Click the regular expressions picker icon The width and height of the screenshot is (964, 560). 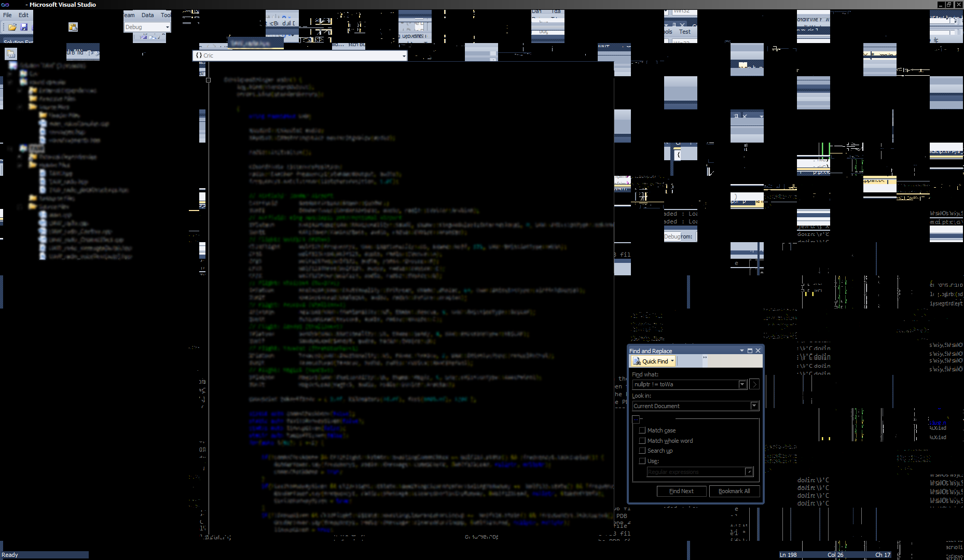click(x=749, y=472)
